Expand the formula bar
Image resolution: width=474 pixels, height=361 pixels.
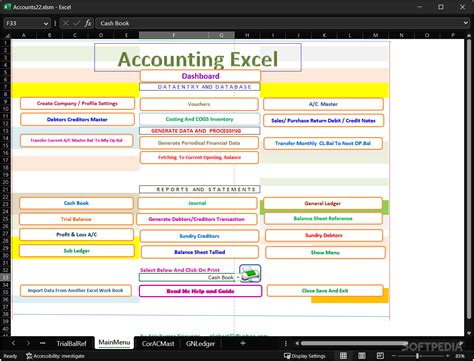click(466, 23)
